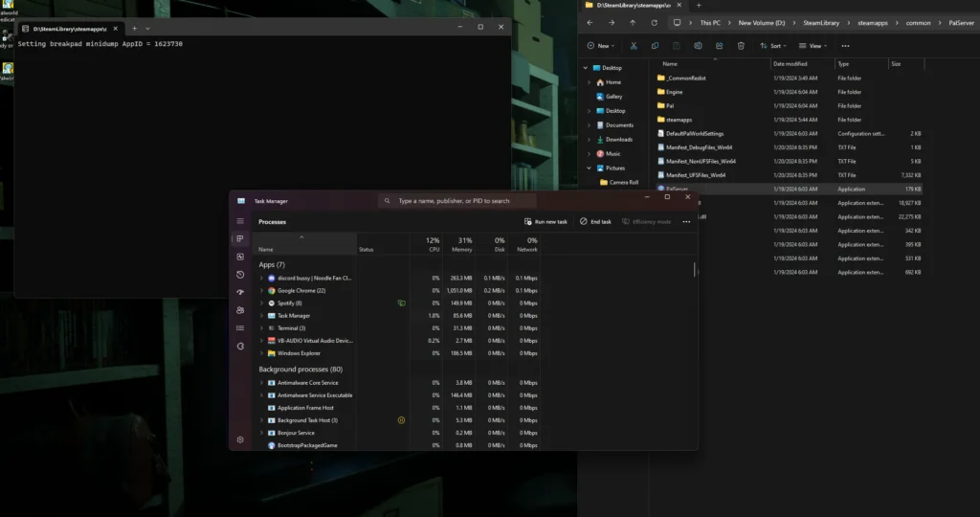
Task: Open App history icon in Task Manager
Action: click(240, 275)
